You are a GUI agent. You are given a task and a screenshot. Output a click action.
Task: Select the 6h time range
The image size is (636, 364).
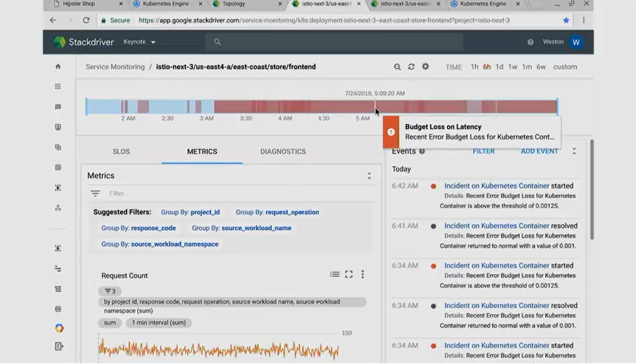(x=486, y=67)
